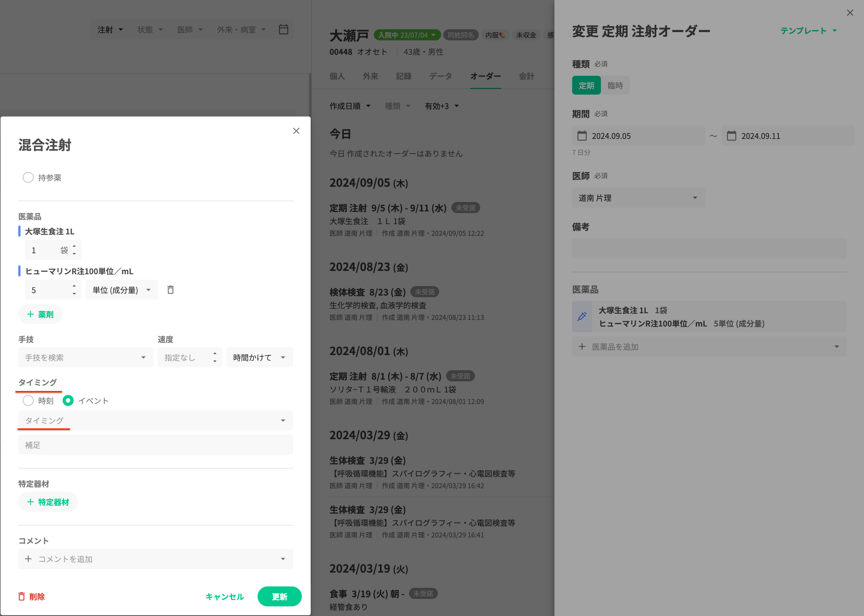Viewport: 864px width, 616px height.
Task: Adjust ヒューマリンR注 dose stepper
Action: [x=74, y=290]
